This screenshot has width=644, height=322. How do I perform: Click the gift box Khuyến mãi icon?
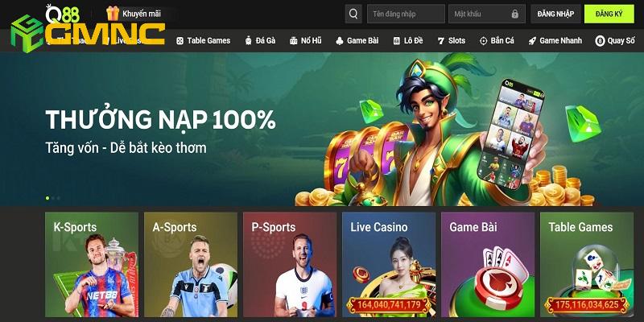pyautogui.click(x=113, y=14)
